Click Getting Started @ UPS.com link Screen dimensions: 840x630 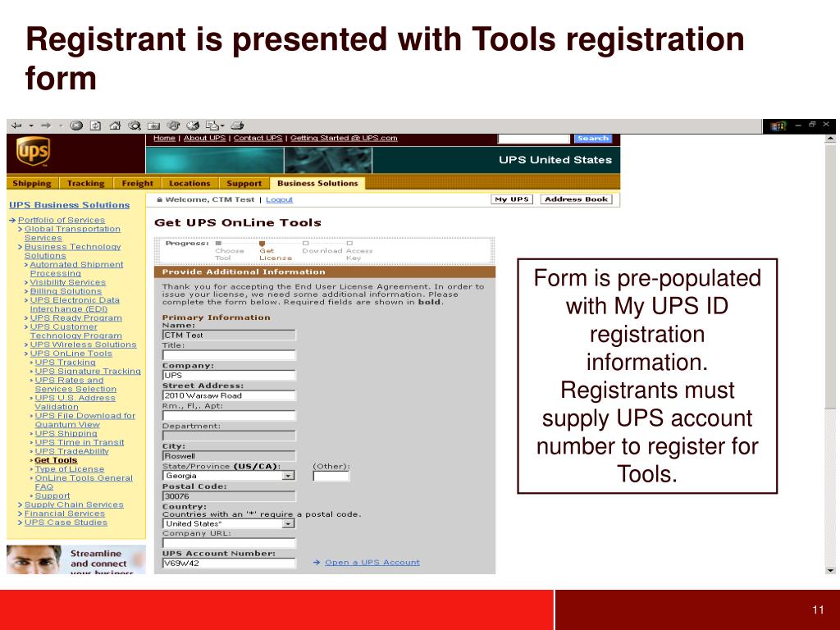click(344, 138)
